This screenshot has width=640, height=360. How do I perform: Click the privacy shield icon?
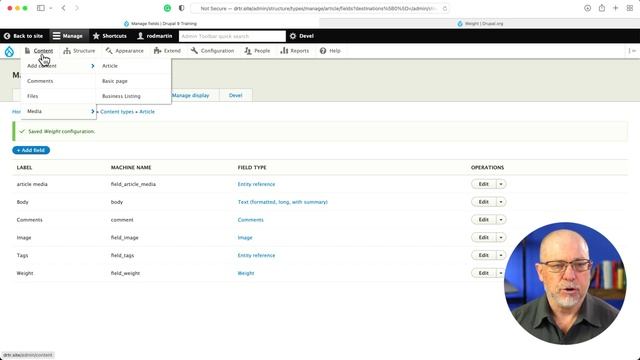point(182,8)
